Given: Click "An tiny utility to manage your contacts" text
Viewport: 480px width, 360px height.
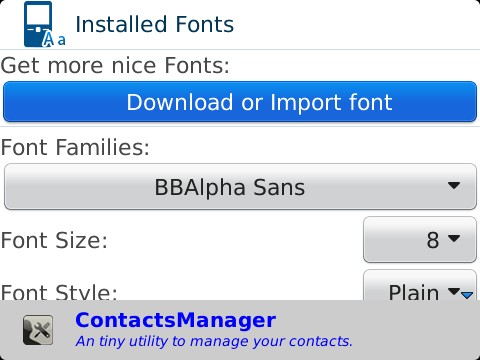Looking at the screenshot, I should click(214, 341).
